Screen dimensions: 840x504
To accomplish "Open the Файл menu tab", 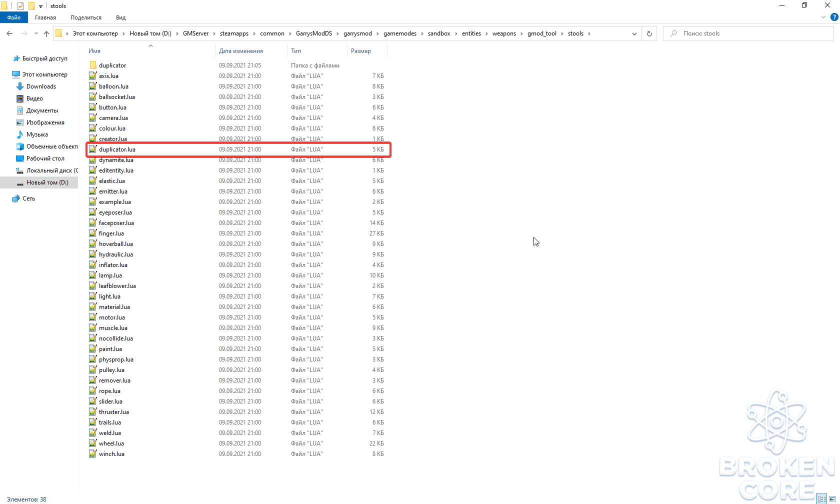I will 14,17.
